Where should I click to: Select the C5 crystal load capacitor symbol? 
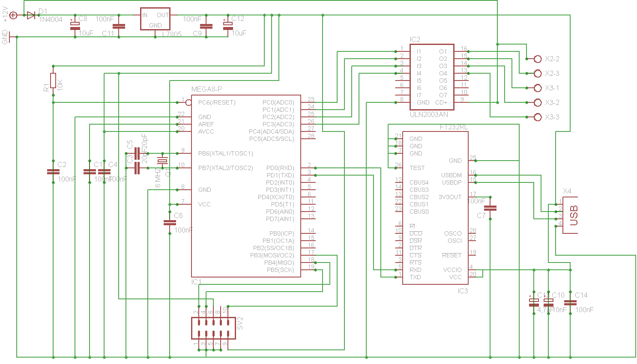pos(137,153)
